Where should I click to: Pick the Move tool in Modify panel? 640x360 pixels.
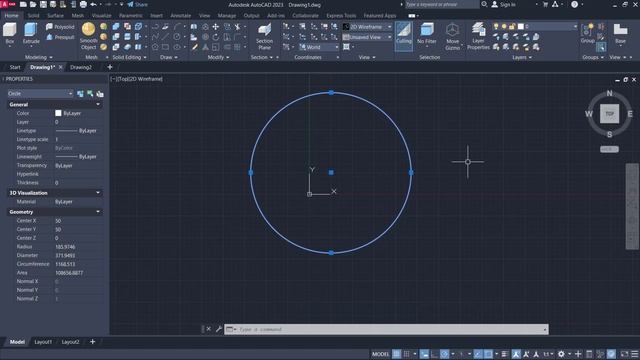(216, 27)
